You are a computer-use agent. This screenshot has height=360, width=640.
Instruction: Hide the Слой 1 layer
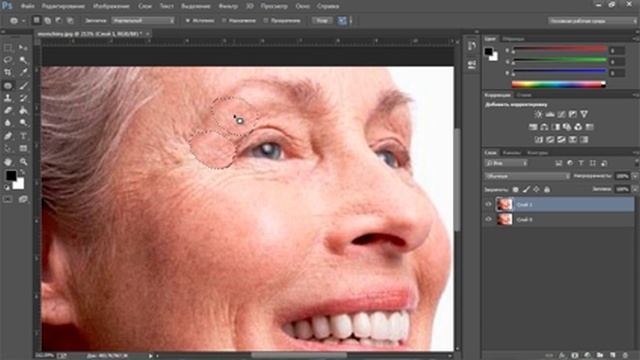pos(488,204)
